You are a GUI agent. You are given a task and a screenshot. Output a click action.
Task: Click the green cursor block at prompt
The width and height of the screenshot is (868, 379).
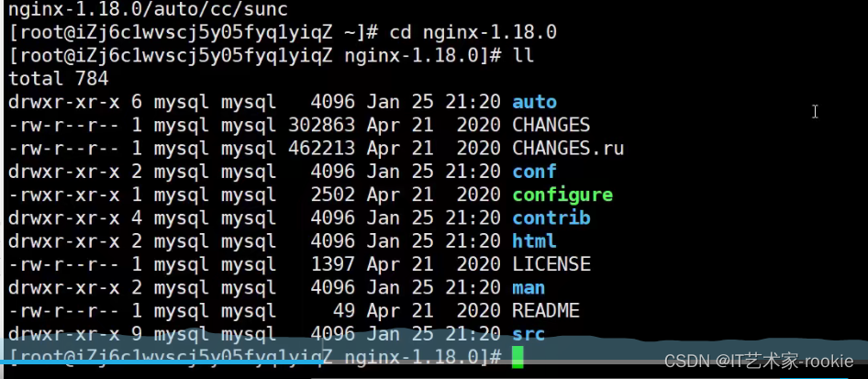coord(517,357)
